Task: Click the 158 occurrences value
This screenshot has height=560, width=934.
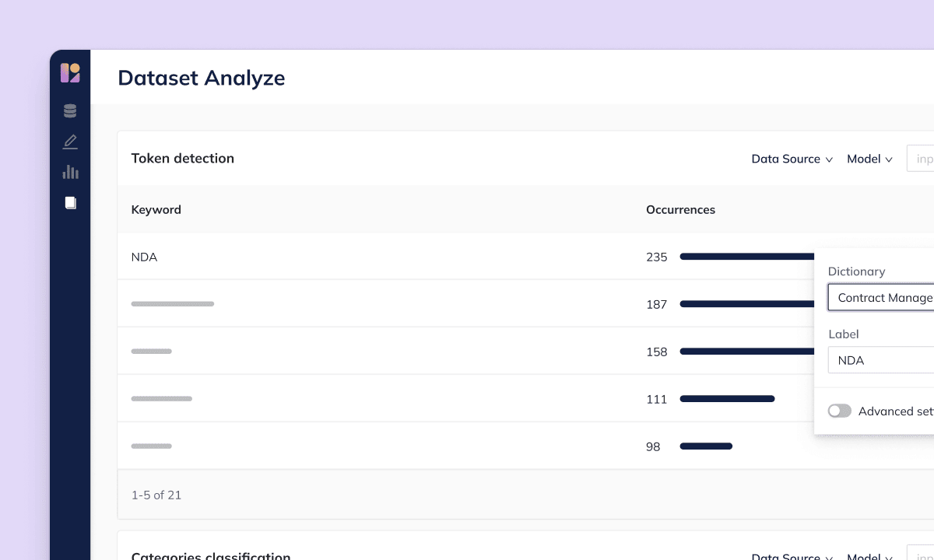Action: point(657,352)
